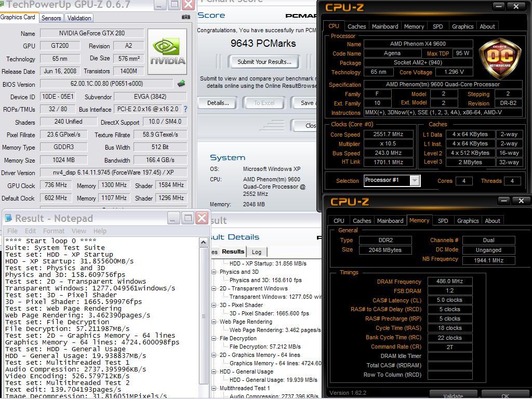Collapse the Web Page Rendering node

pos(214,322)
